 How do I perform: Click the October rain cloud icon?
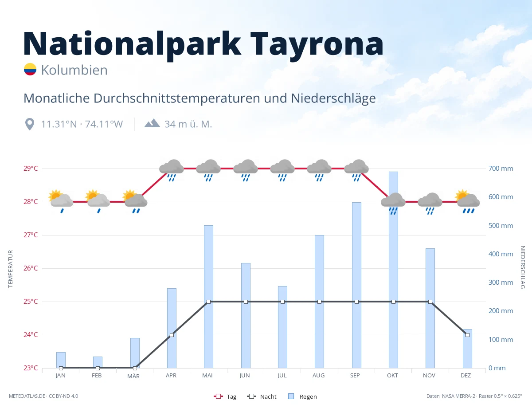click(x=393, y=204)
